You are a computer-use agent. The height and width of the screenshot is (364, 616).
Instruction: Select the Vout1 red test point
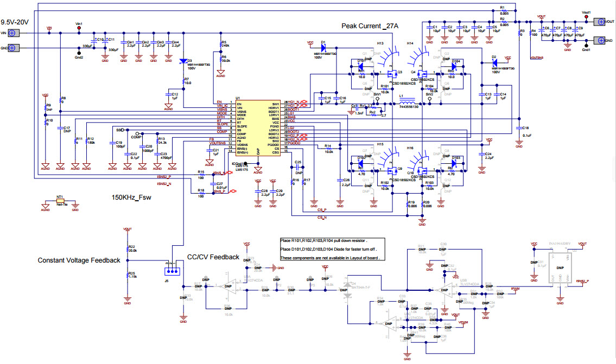click(586, 16)
